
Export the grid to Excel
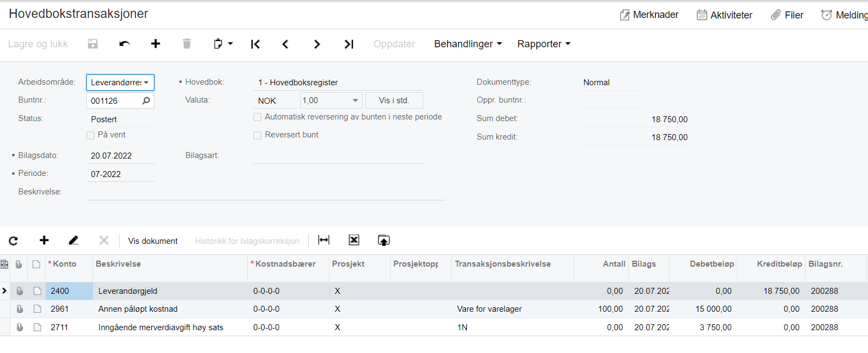[x=354, y=240]
